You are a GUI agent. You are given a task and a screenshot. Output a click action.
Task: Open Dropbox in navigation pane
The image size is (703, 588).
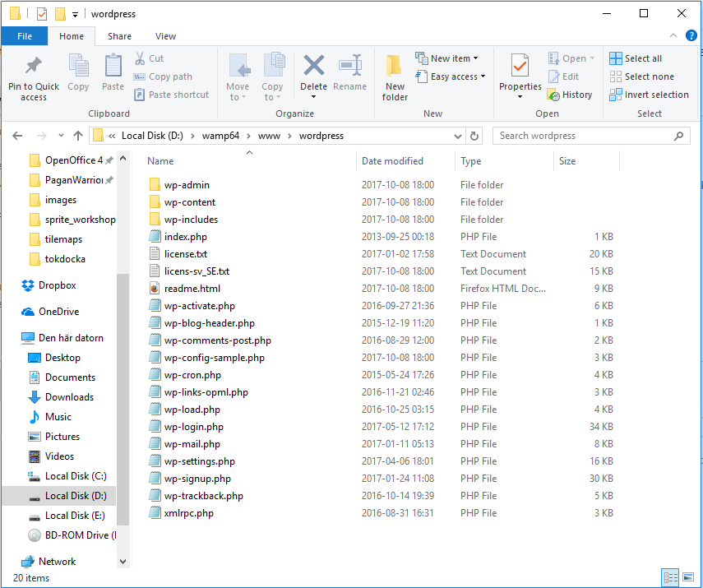[49, 285]
